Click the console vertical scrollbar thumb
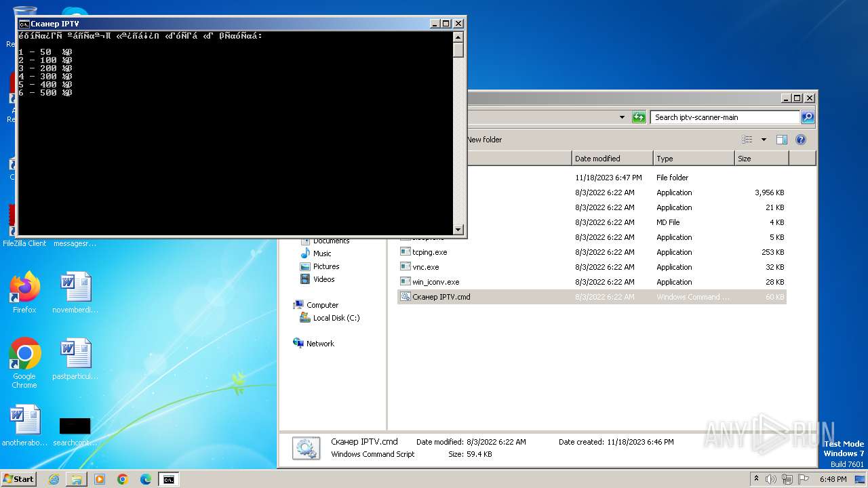 tap(458, 50)
